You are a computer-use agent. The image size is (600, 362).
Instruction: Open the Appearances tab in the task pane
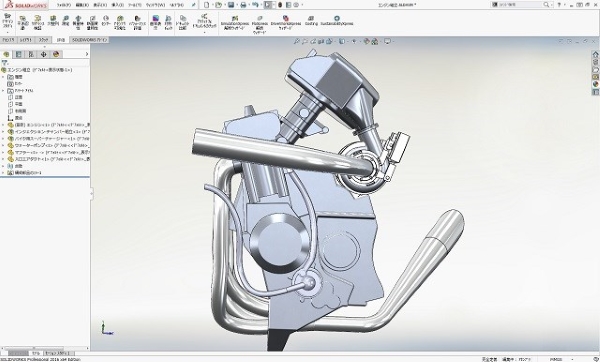click(x=595, y=84)
